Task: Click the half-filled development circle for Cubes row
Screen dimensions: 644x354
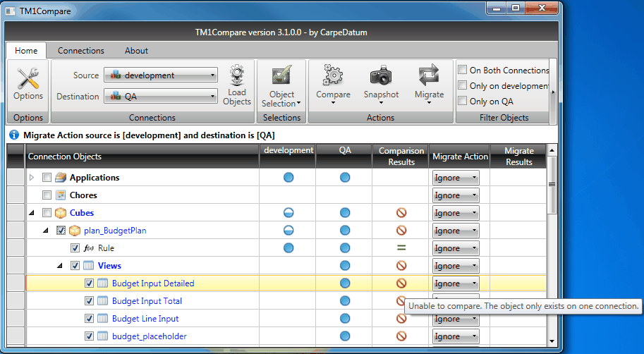Action: coord(288,213)
